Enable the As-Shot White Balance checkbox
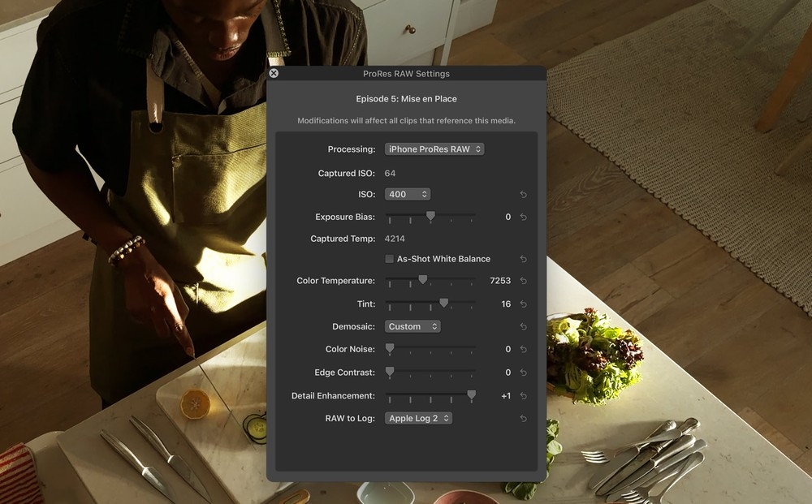 pyautogui.click(x=390, y=259)
